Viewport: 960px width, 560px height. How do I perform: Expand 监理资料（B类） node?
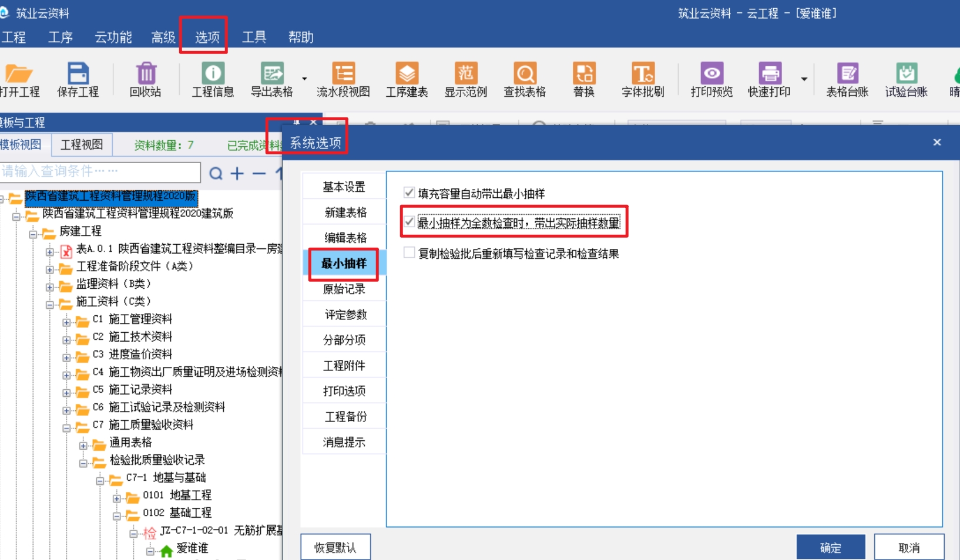(50, 288)
